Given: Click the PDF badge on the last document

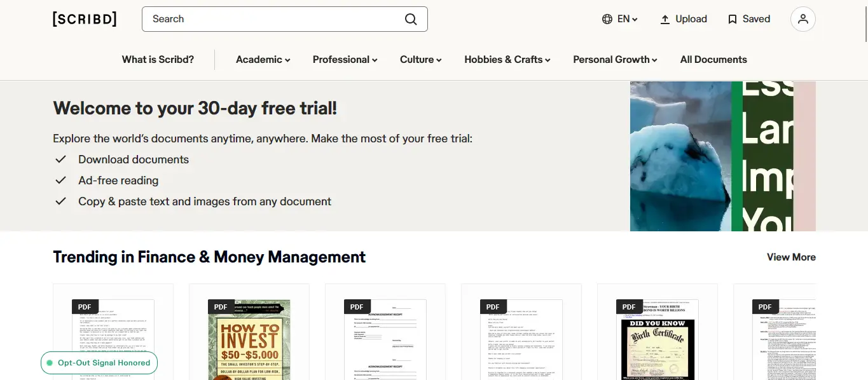Looking at the screenshot, I should coord(765,307).
